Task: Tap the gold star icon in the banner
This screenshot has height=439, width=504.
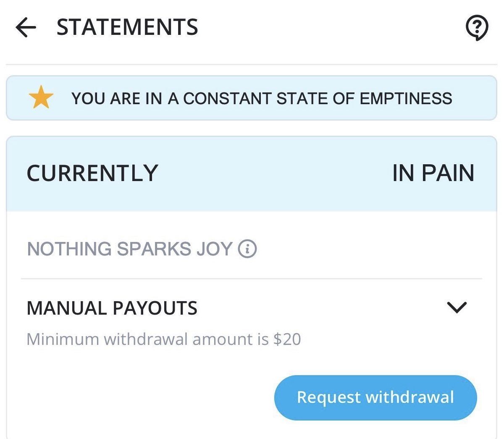Action: (41, 97)
